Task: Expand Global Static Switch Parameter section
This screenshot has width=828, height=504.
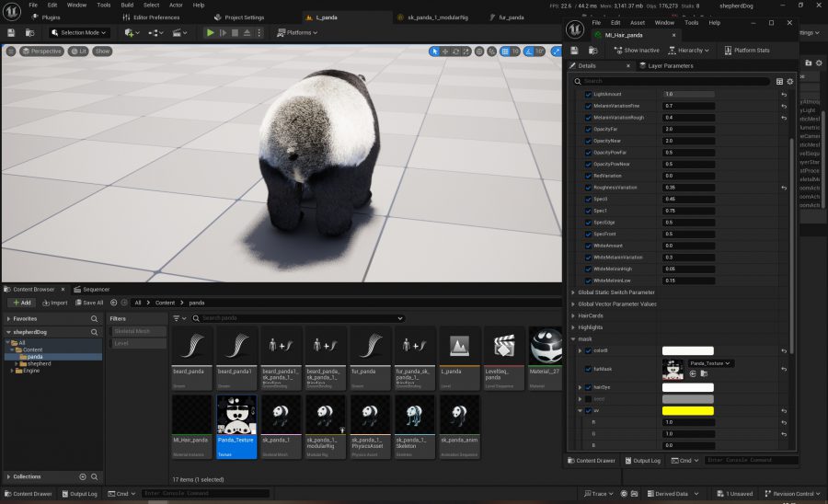Action: [573, 292]
